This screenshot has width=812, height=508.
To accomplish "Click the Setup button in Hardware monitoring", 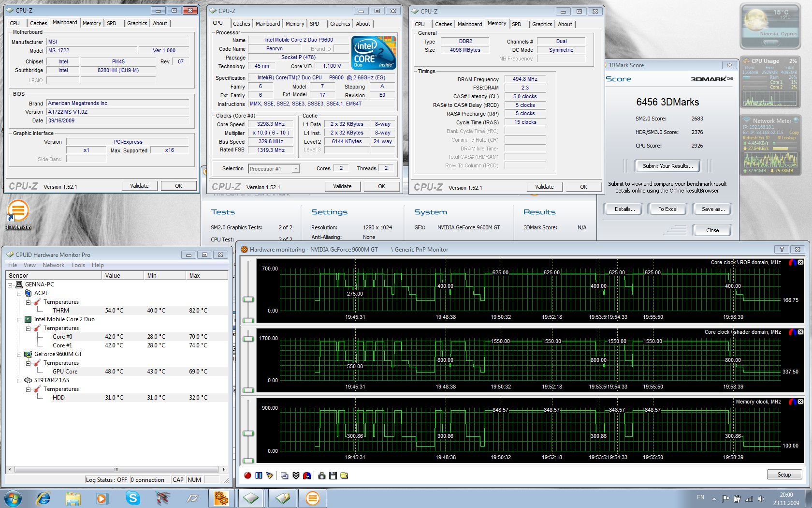I will 784,475.
